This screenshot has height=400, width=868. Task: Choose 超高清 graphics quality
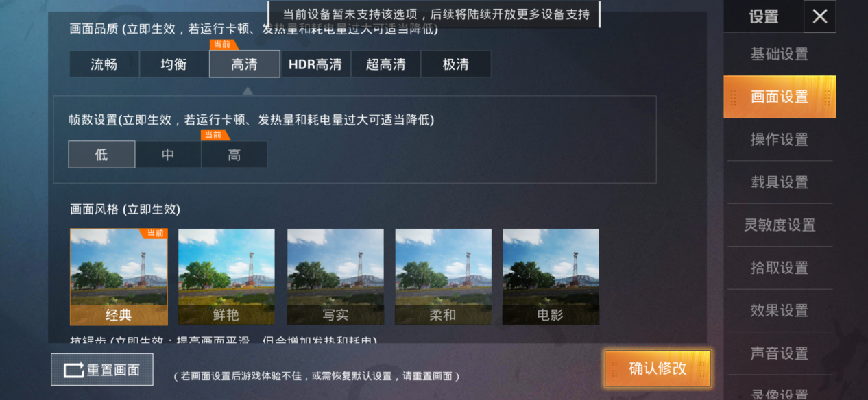tap(385, 64)
